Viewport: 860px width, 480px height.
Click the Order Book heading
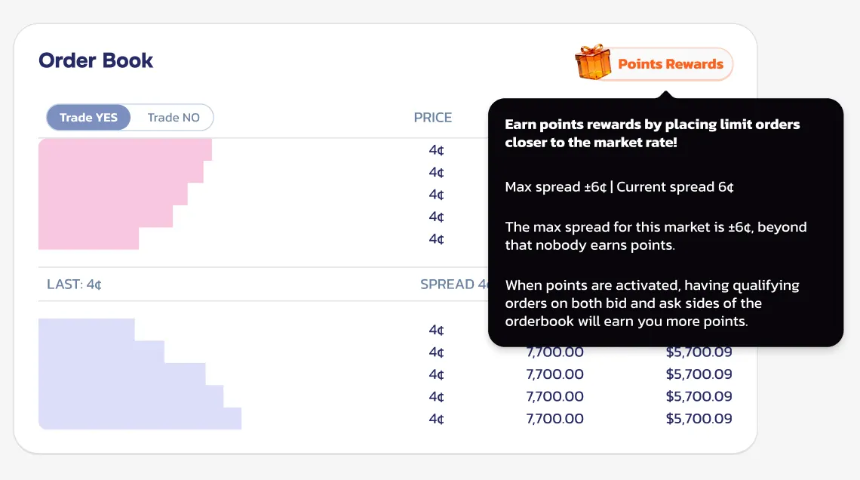[x=96, y=61]
